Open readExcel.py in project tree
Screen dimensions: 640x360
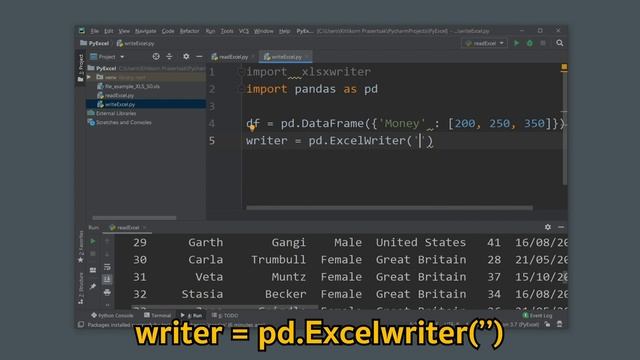pos(119,95)
